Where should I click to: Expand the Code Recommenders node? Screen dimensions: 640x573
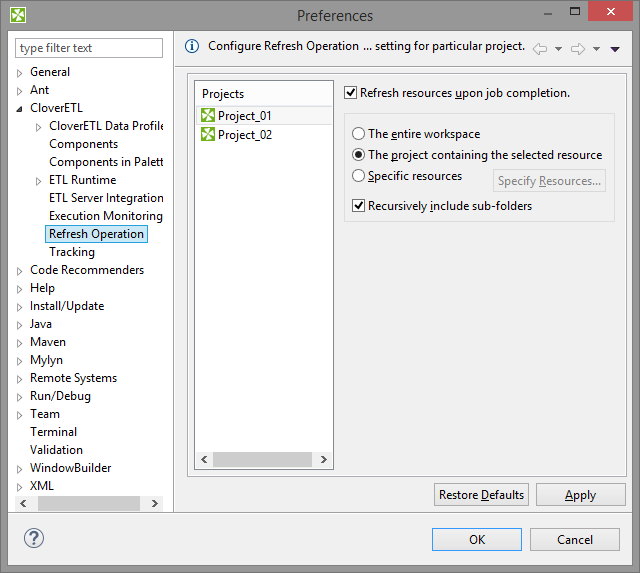[19, 271]
